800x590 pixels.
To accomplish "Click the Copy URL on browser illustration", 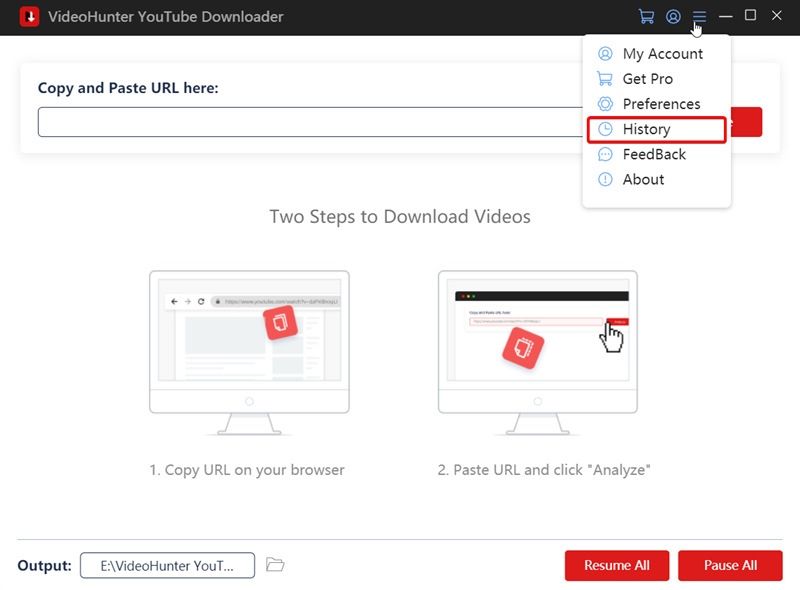I will click(249, 352).
